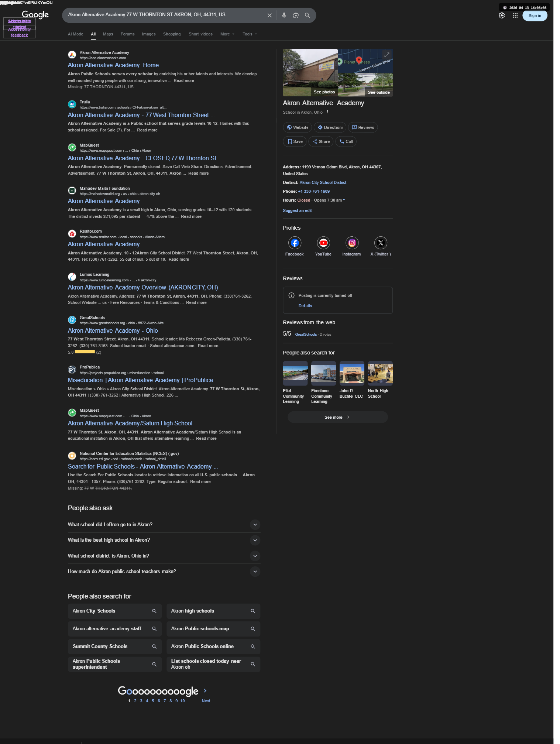The height and width of the screenshot is (744, 560).
Task: Share the academy listing
Action: [321, 141]
